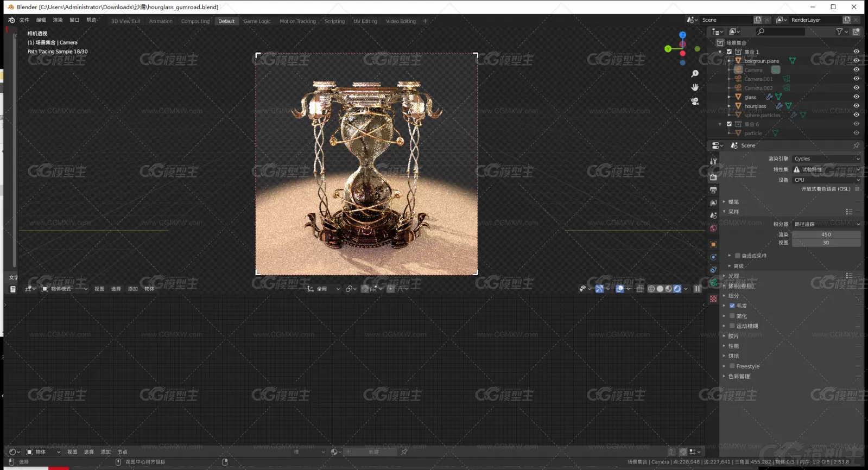Open the outliner filter dropdown

(842, 31)
